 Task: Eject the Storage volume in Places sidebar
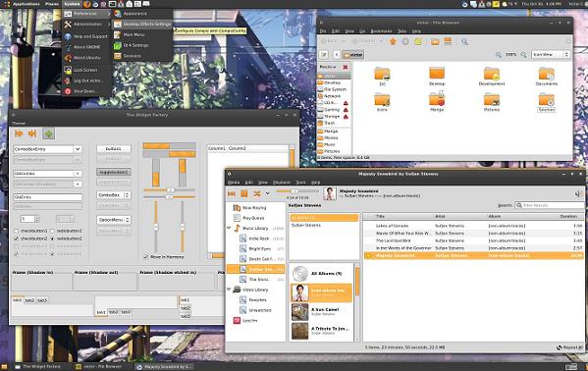pos(346,116)
